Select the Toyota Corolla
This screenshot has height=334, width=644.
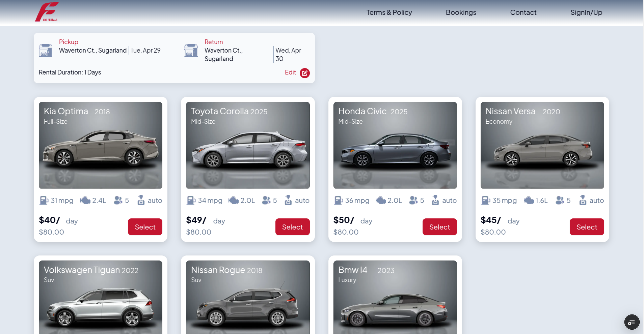pyautogui.click(x=292, y=227)
